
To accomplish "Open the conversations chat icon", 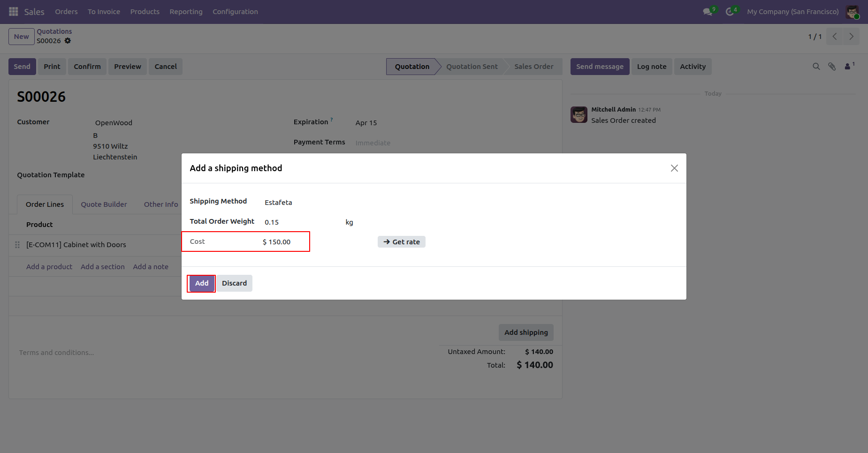I will pos(708,12).
